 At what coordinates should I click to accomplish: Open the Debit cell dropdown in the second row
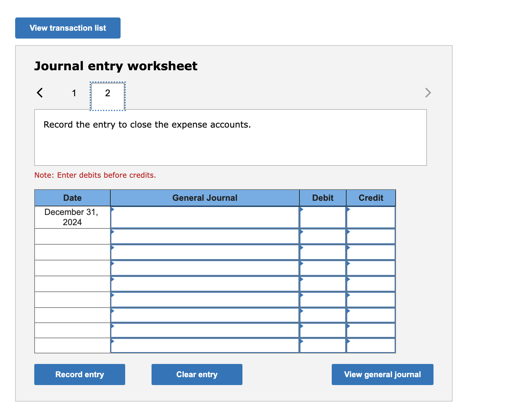tap(301, 232)
